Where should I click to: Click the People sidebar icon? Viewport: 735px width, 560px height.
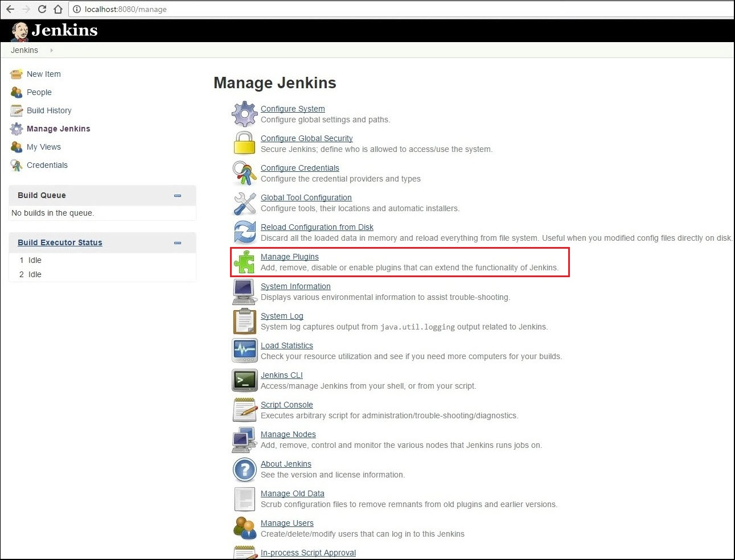tap(17, 92)
